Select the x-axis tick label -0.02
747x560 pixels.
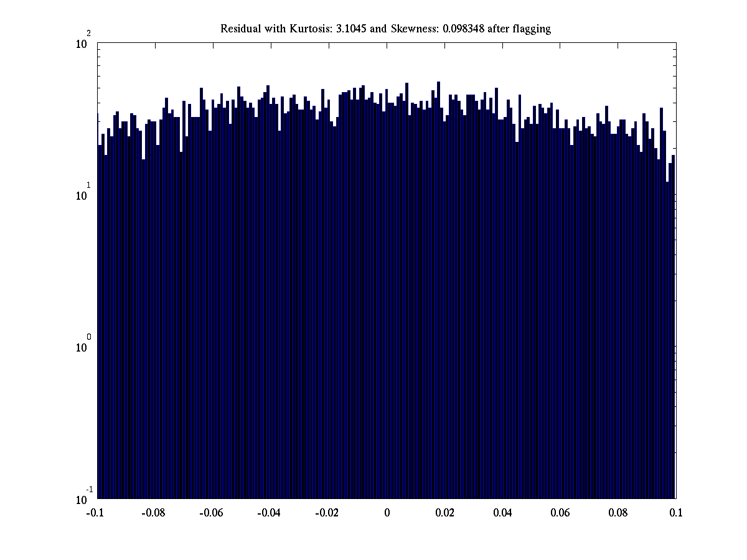click(327, 513)
